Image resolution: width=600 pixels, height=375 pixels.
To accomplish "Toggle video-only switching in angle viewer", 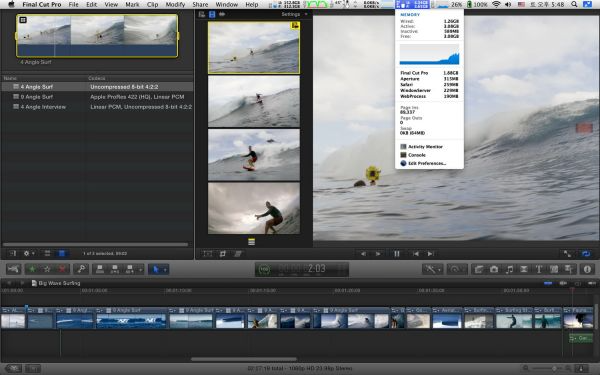I will coord(212,14).
